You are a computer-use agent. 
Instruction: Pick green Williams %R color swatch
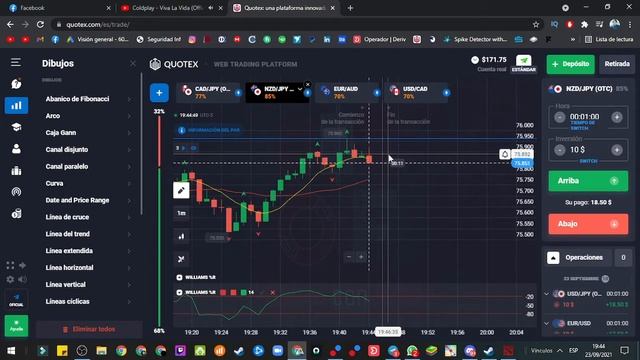pos(243,292)
